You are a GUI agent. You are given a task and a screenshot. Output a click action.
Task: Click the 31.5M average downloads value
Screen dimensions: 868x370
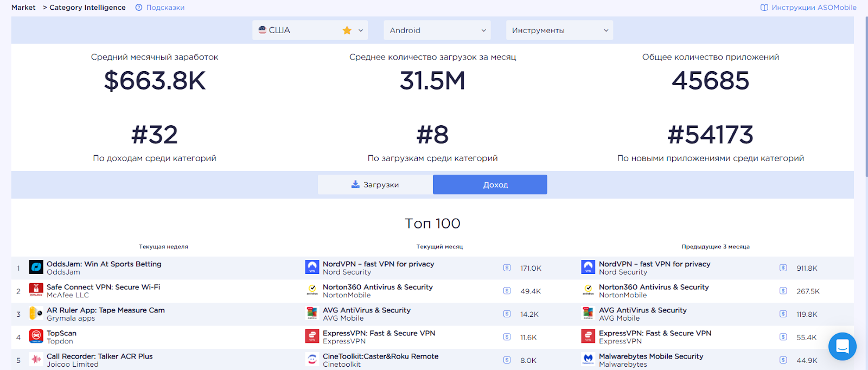click(432, 81)
